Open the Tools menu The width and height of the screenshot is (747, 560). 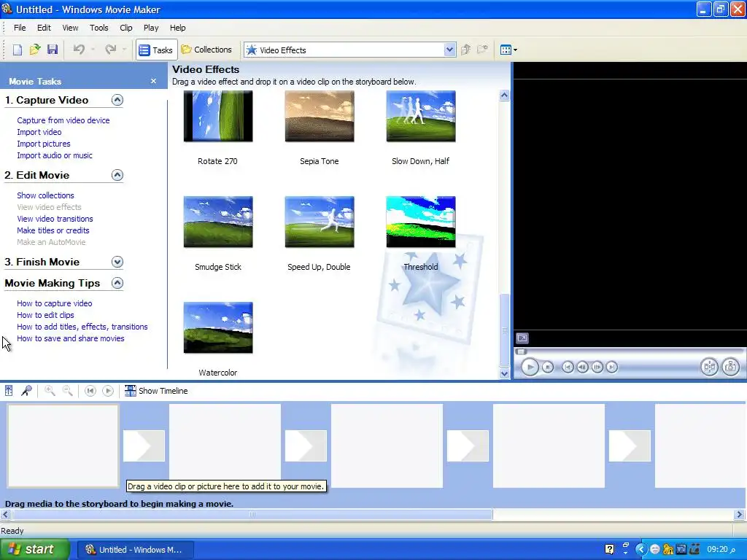click(99, 28)
